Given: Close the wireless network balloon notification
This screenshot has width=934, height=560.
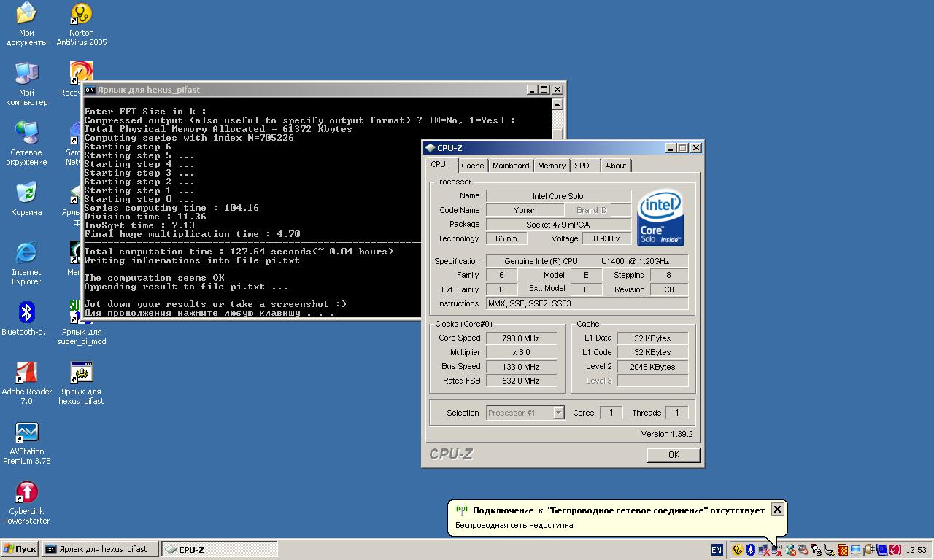Looking at the screenshot, I should coord(777,510).
